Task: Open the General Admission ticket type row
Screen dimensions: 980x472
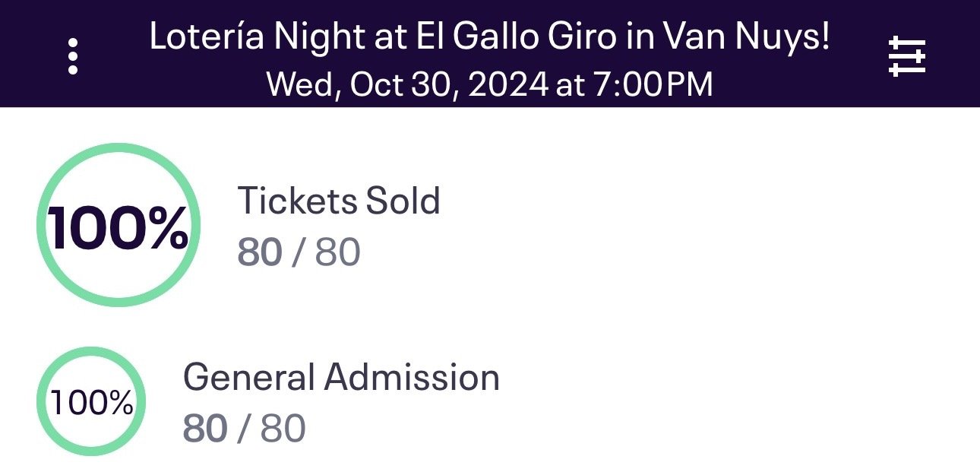Action: (x=490, y=401)
